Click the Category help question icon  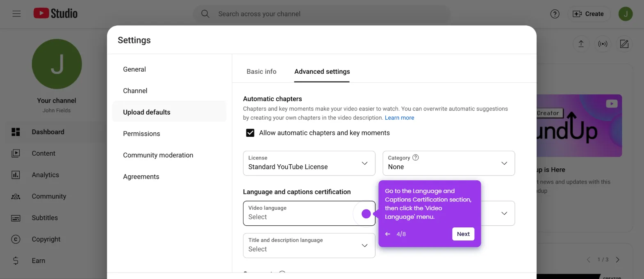(x=416, y=157)
